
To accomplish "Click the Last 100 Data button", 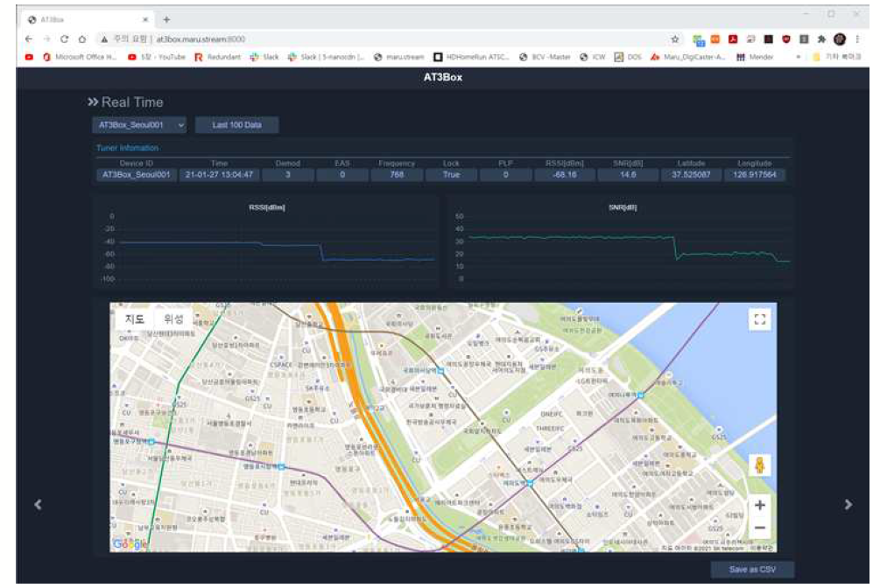I will [x=236, y=125].
